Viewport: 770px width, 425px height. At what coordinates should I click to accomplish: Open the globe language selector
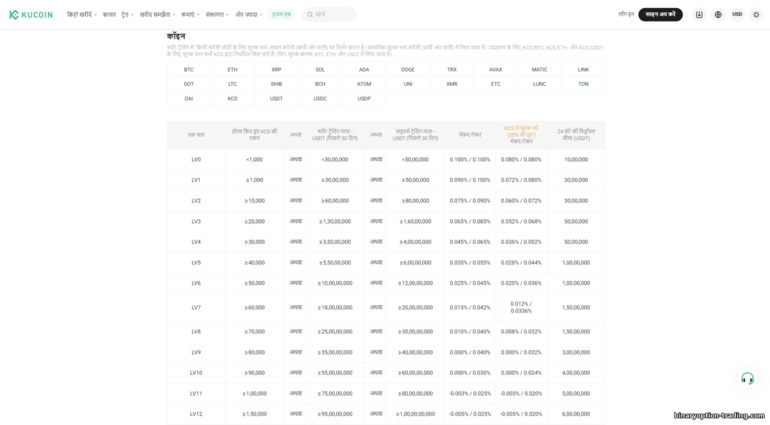point(718,15)
